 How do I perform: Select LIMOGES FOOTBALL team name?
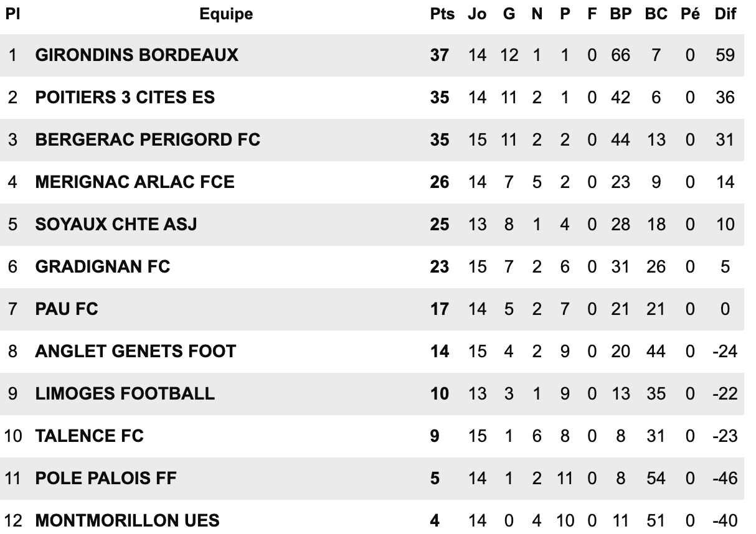[x=125, y=394]
